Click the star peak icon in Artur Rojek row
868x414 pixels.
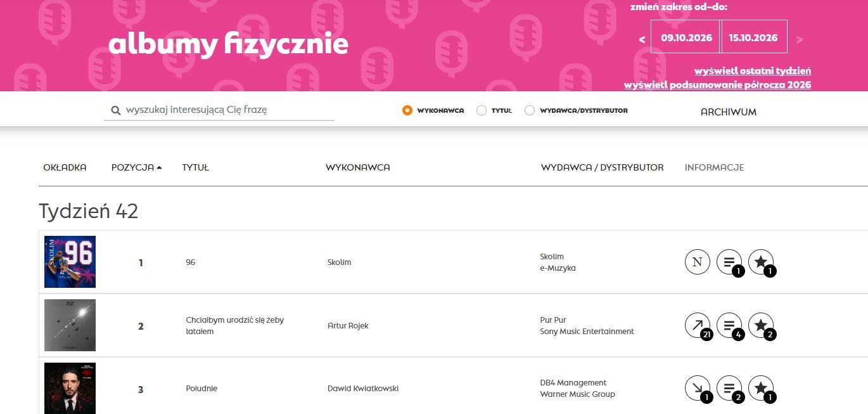(x=761, y=325)
